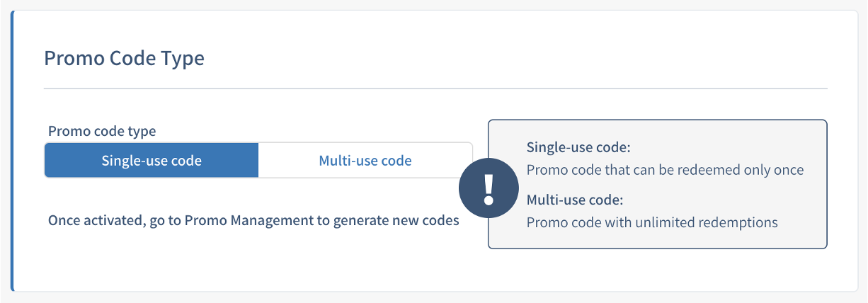This screenshot has height=303, width=868.
Task: Click the bold "Multi-use code:" info heading
Action: click(574, 200)
